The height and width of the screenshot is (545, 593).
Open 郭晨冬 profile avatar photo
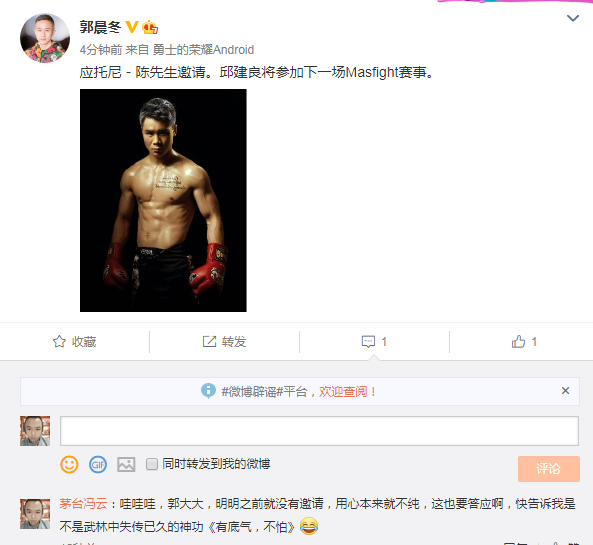pos(45,38)
